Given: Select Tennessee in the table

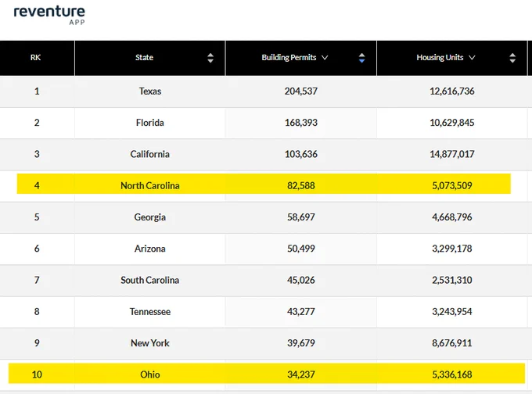Looking at the screenshot, I should pos(150,312).
